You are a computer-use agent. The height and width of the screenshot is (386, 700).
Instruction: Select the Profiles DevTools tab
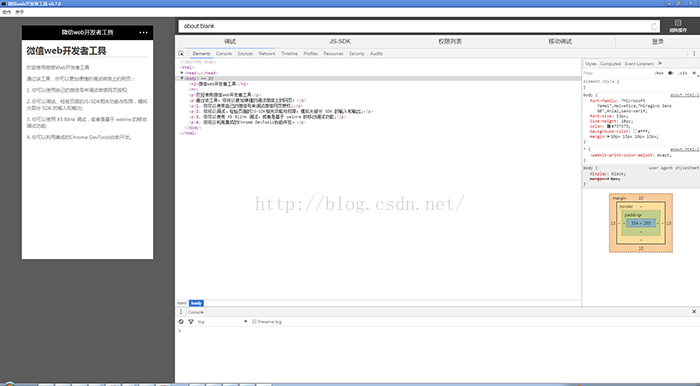coord(311,54)
